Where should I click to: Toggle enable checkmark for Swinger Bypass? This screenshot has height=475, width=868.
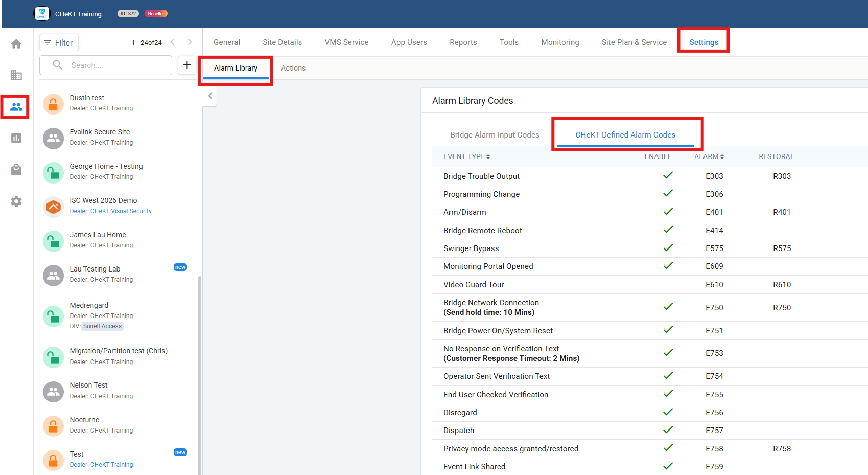point(668,248)
